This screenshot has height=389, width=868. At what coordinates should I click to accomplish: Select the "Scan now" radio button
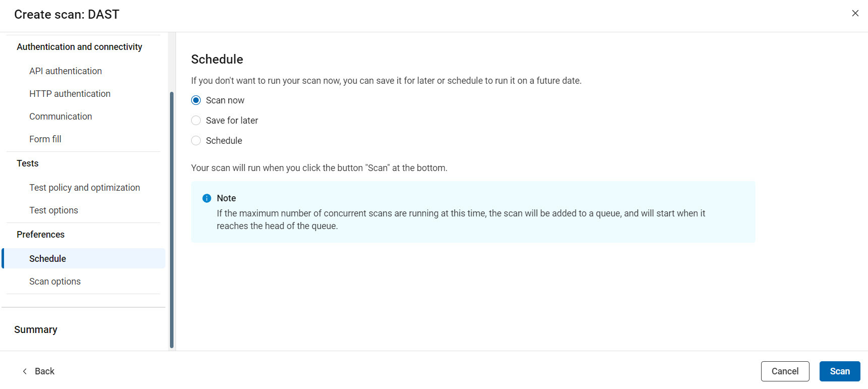(x=196, y=100)
